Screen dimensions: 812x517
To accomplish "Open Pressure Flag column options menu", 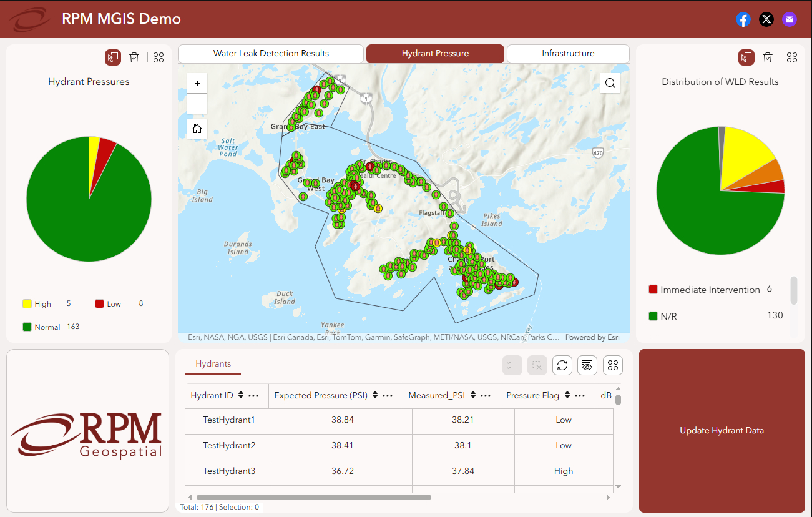I will click(x=580, y=395).
